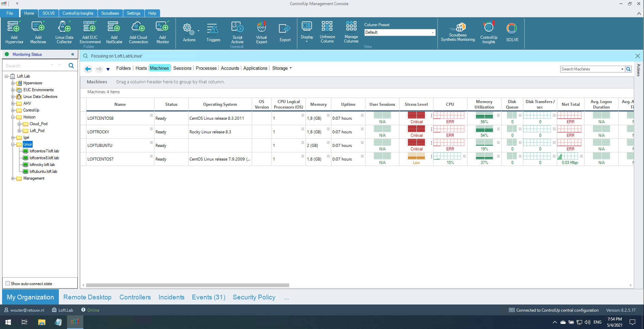Expand the Management folder node

(13, 178)
